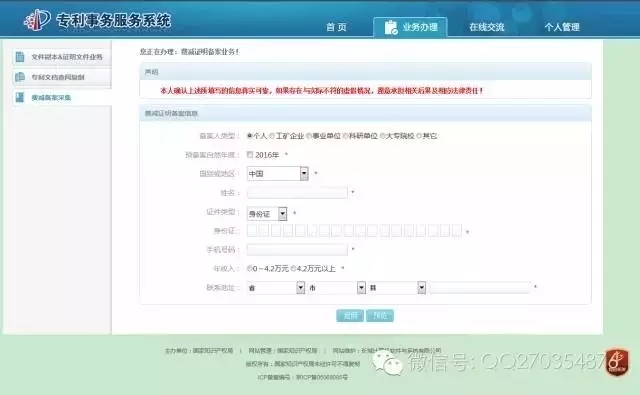The height and width of the screenshot is (395, 640).
Task: Click the 手机号码 input field
Action: point(297,249)
